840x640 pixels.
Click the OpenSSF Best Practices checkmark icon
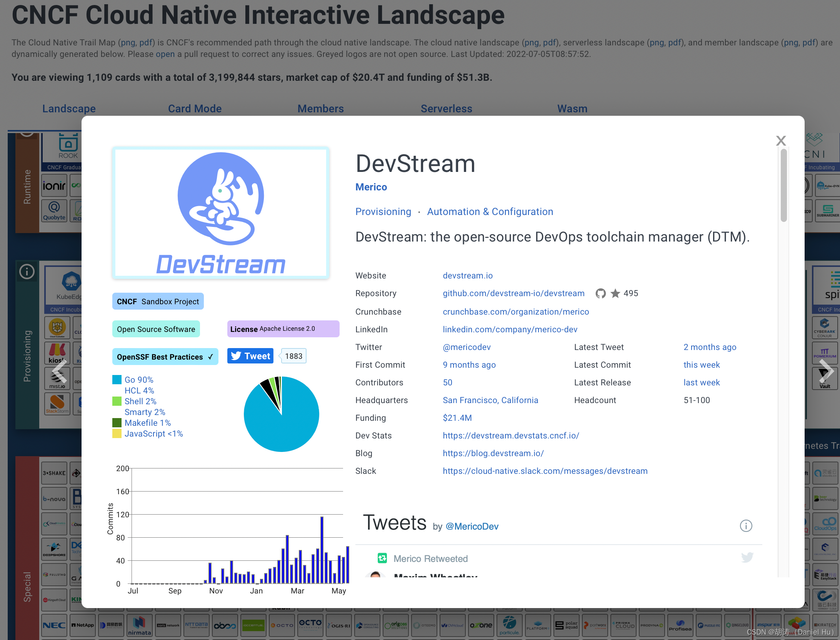pyautogui.click(x=213, y=356)
